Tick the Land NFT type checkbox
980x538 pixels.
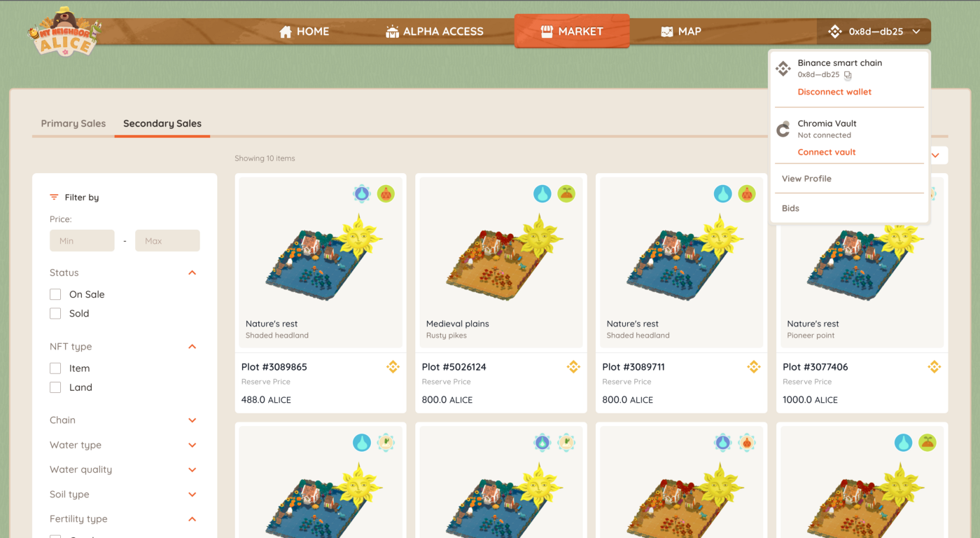pyautogui.click(x=55, y=387)
